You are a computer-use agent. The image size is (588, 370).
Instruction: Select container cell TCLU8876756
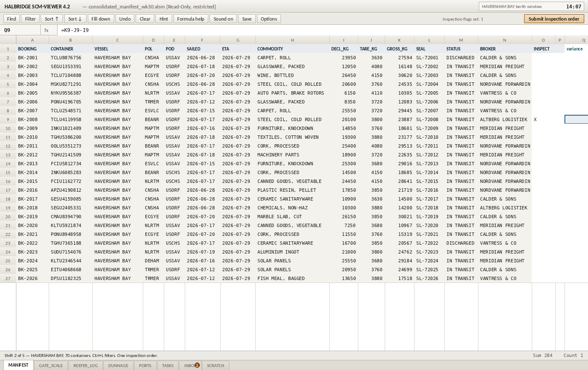[x=71, y=58]
